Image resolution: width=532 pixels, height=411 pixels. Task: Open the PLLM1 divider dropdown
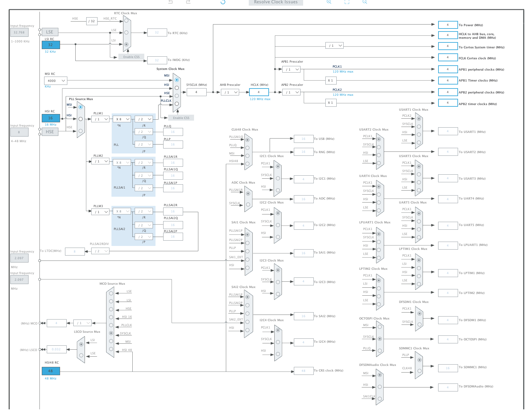point(100,119)
